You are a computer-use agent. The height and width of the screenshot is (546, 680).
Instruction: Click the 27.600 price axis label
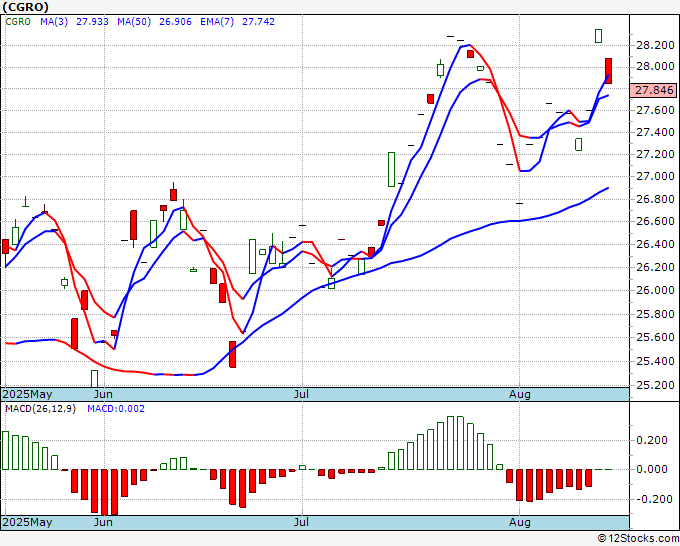click(x=655, y=110)
